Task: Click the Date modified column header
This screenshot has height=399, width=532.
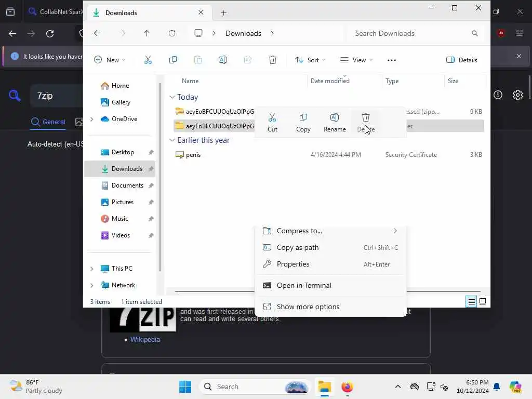Action: [x=330, y=81]
